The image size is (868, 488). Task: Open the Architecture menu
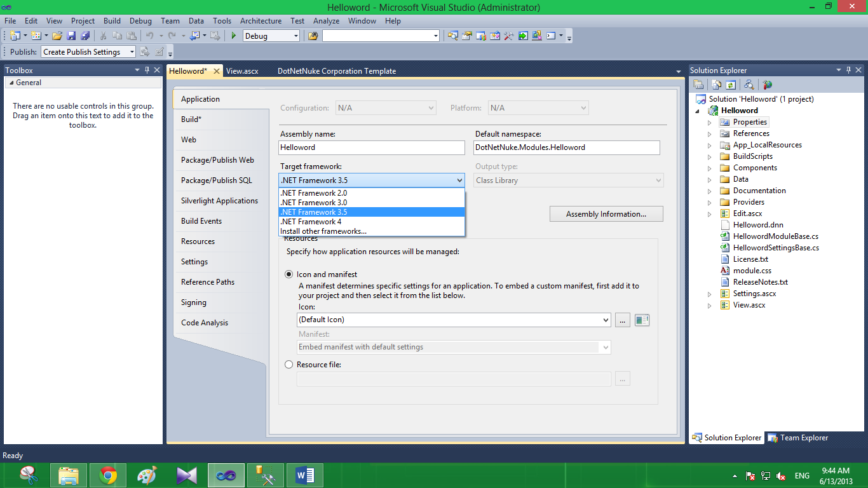[261, 21]
